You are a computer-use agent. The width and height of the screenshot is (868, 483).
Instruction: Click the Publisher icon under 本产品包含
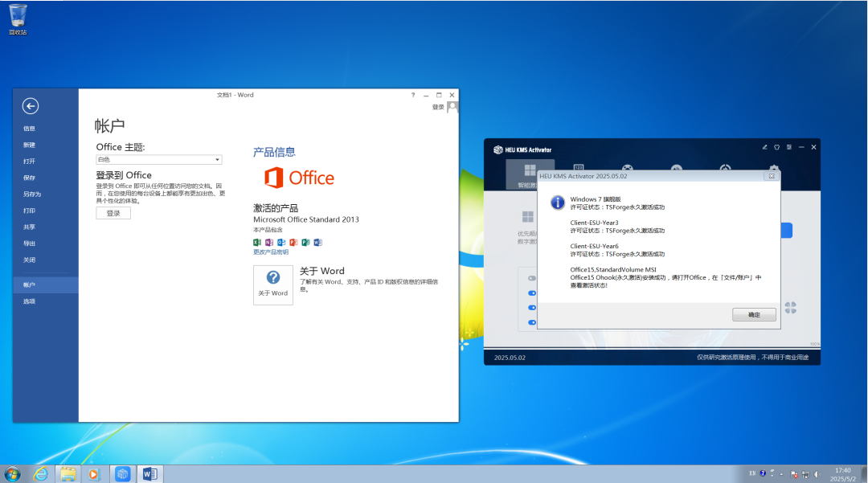coord(305,243)
